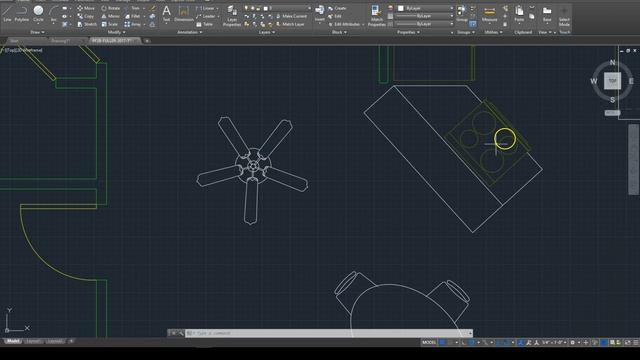The height and width of the screenshot is (360, 640).
Task: Activate the Mirror command
Action: (110, 16)
